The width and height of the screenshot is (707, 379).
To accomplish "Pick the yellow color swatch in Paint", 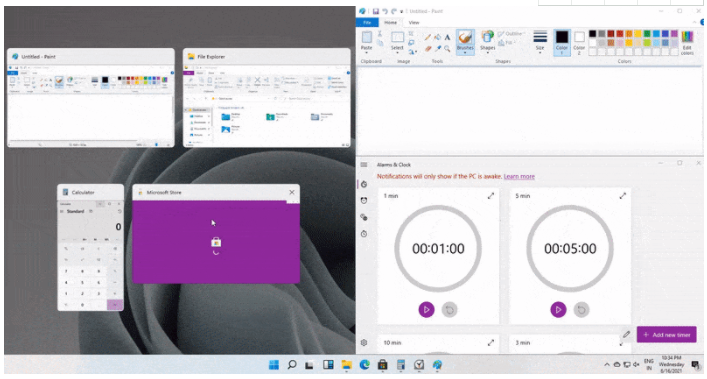I will (638, 34).
